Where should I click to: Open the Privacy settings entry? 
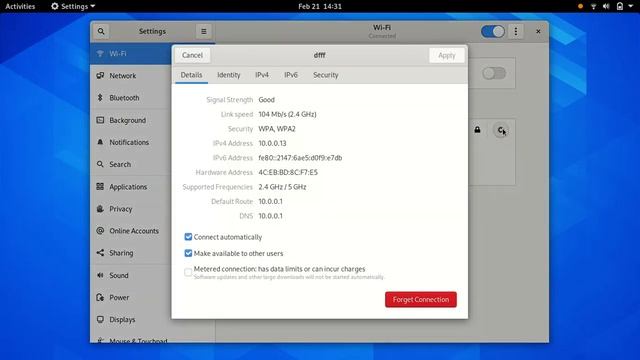pos(132,209)
